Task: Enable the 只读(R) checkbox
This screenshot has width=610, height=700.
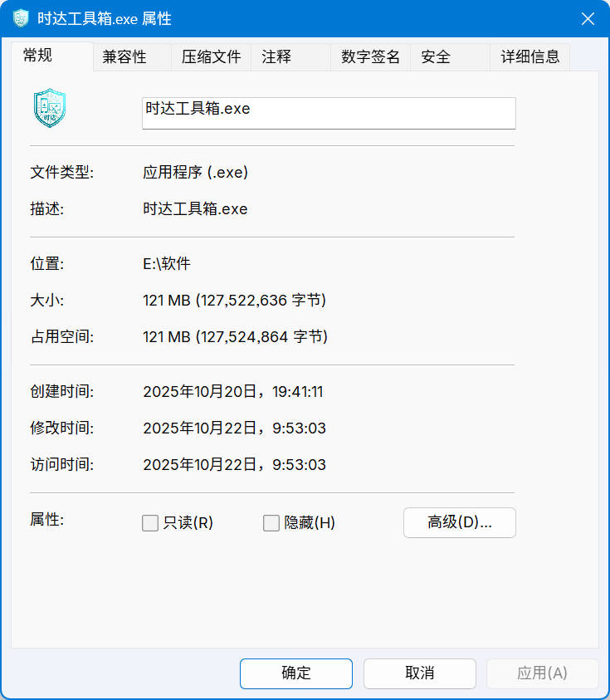Action: click(x=150, y=523)
